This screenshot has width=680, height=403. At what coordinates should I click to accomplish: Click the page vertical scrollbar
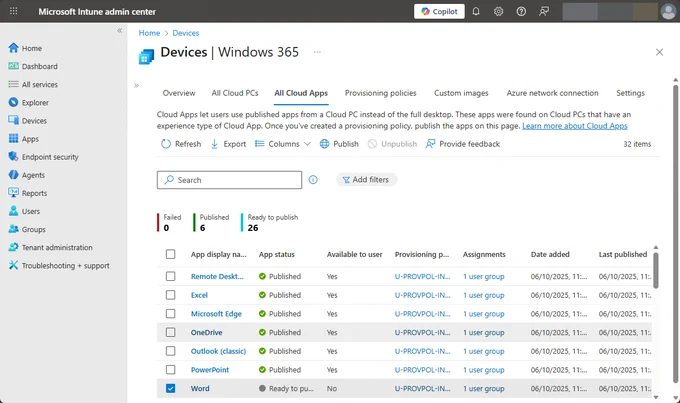pos(675,234)
